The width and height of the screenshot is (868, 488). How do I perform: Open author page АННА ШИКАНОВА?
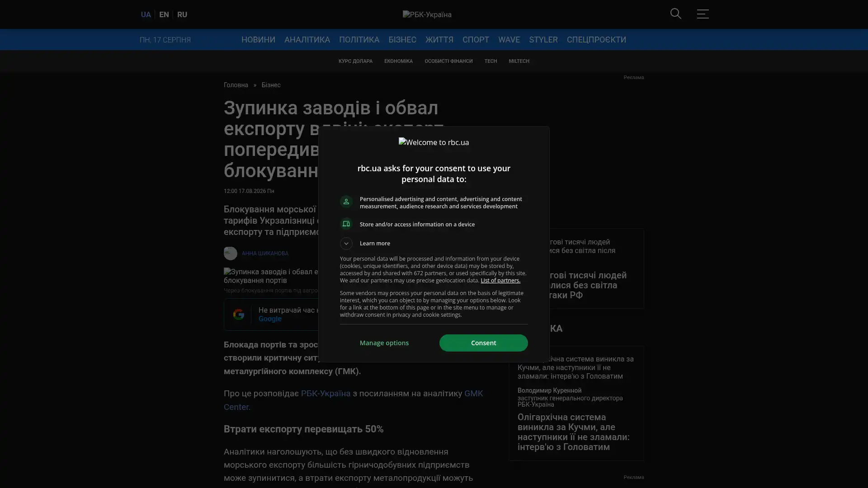coord(265,253)
